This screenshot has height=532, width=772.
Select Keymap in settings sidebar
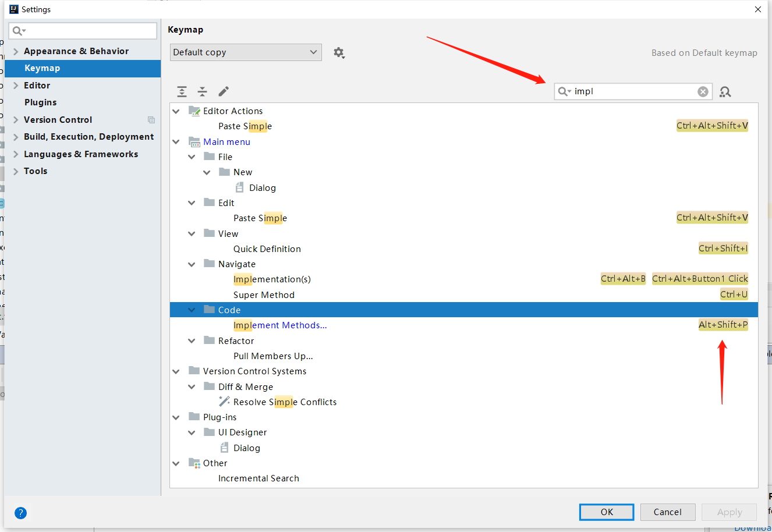click(x=83, y=68)
